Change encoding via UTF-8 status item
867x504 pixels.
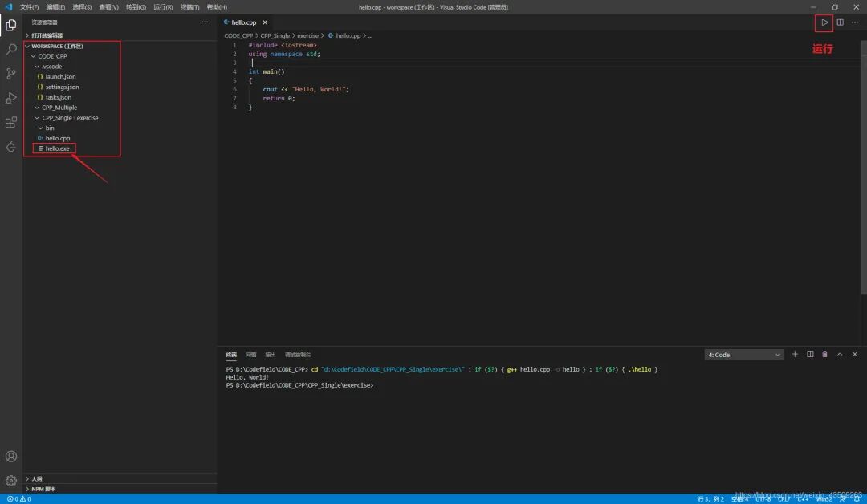click(763, 499)
